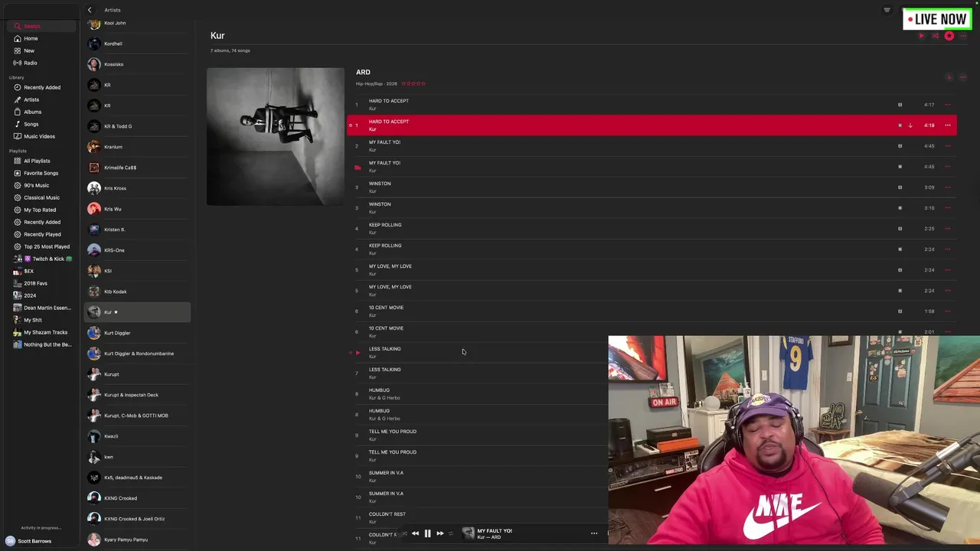This screenshot has width=980, height=551.
Task: Download highlighted HARD TO ACCEPT track
Action: [x=910, y=126]
